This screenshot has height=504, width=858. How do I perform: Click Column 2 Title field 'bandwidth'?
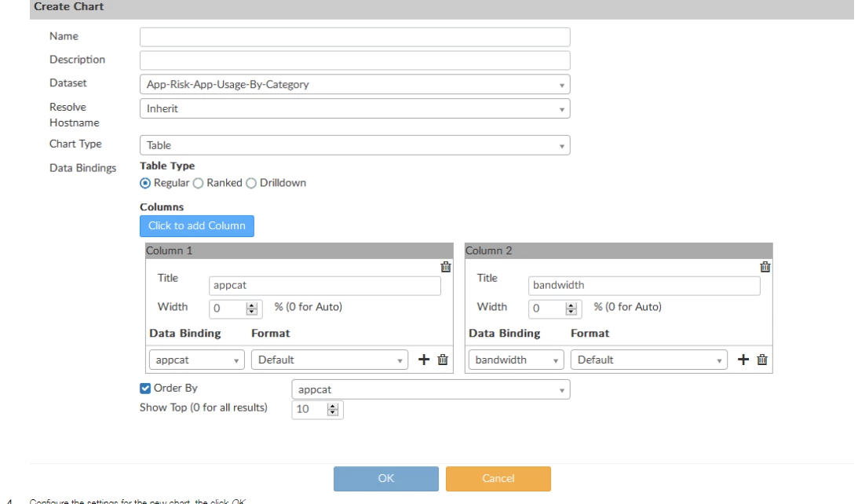pyautogui.click(x=644, y=286)
